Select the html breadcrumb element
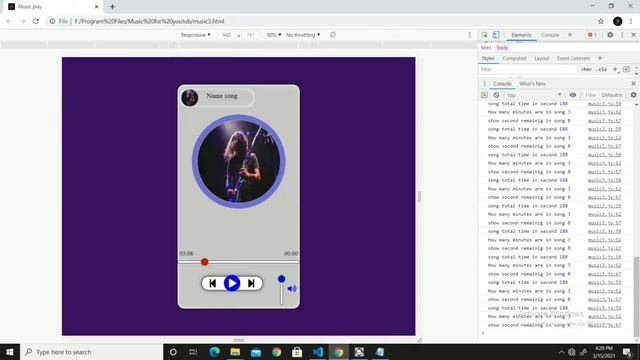The width and height of the screenshot is (640, 360). point(485,48)
